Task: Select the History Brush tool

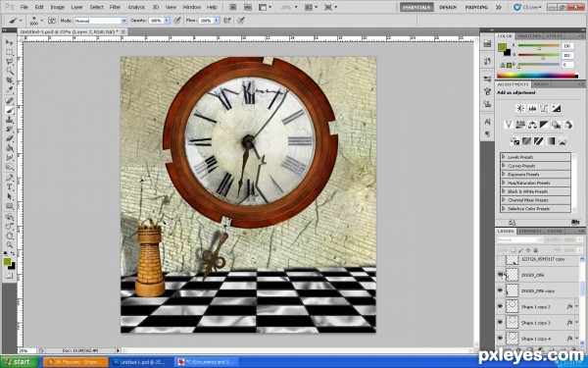Action: coord(9,130)
